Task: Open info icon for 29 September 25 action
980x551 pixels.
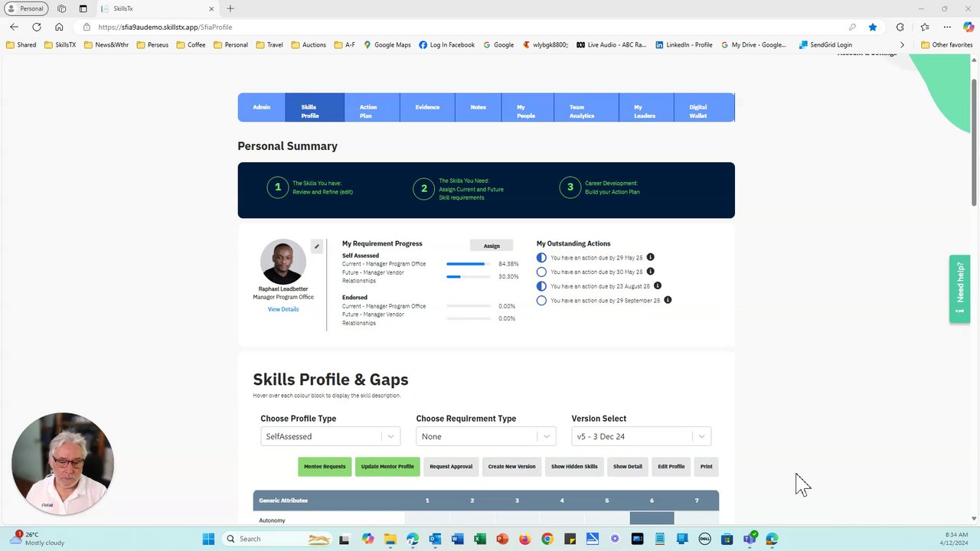Action: click(667, 300)
